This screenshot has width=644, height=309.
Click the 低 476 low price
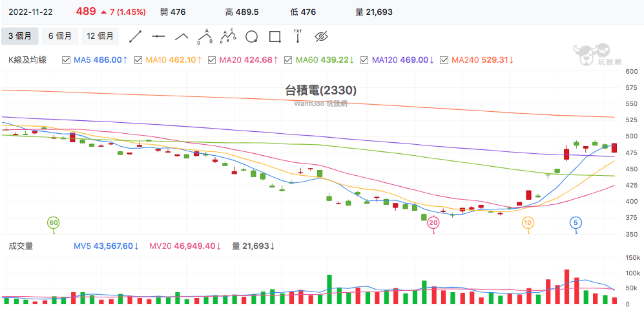click(x=303, y=12)
